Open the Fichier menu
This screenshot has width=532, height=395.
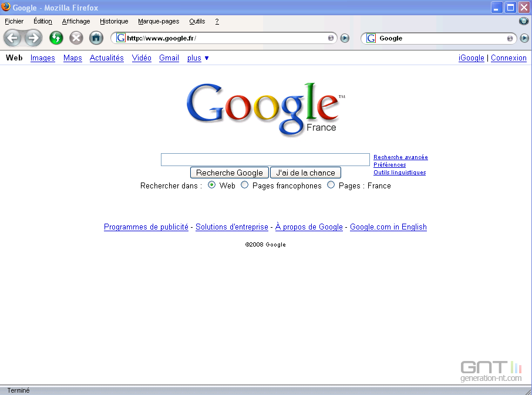[x=14, y=21]
